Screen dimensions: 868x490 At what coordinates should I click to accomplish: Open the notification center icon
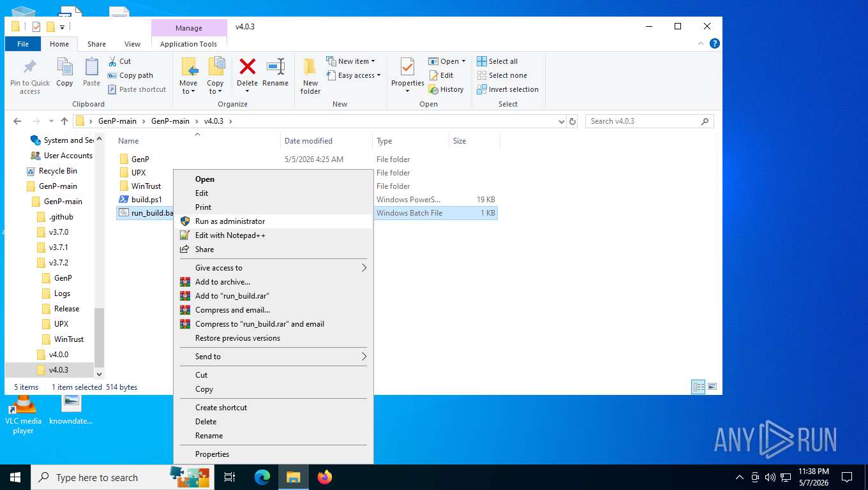pyautogui.click(x=847, y=477)
